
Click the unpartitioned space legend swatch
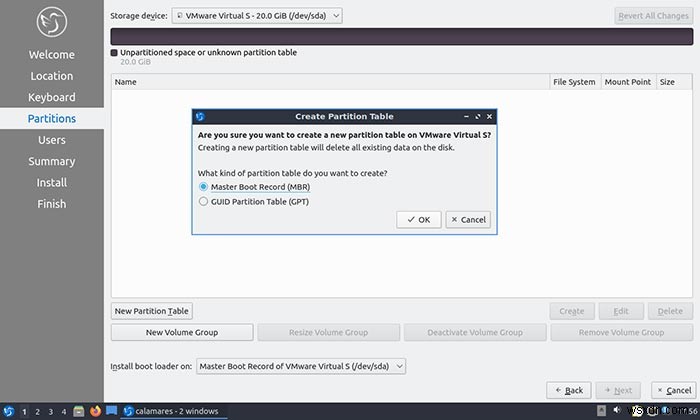pos(114,53)
